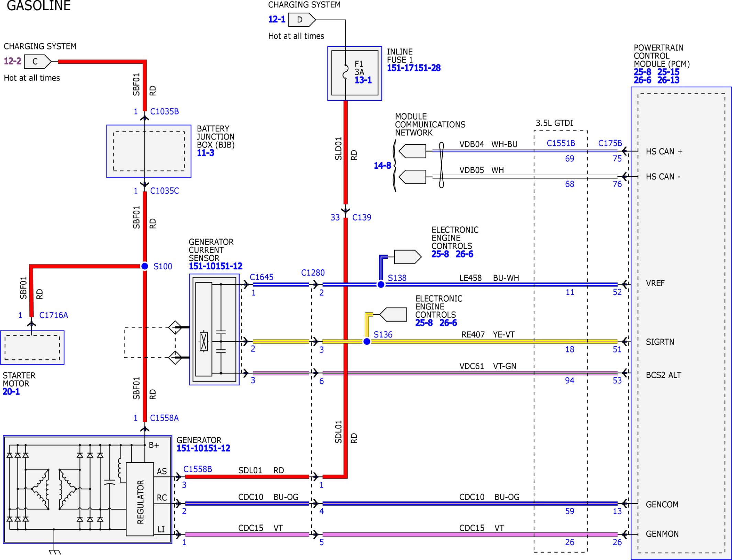Open the 13-1 link inside the inline fuse
The width and height of the screenshot is (732, 560).
(x=363, y=80)
